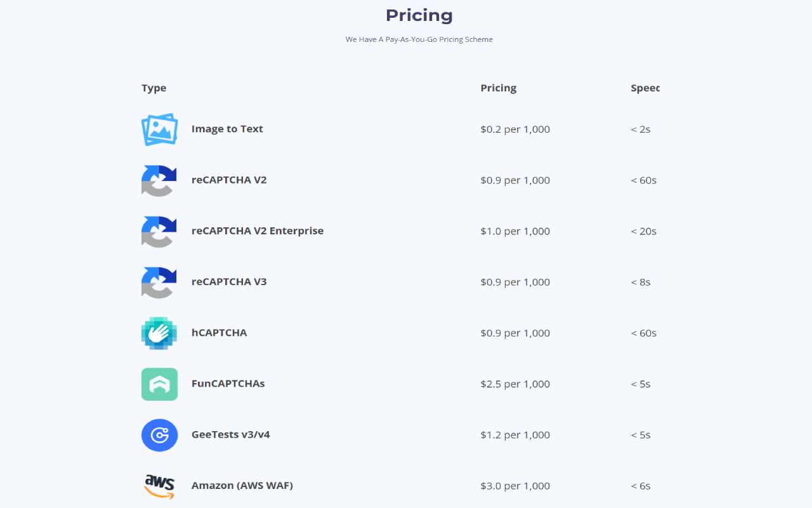Click the reCAPTCHA V2 Enterprise logo icon
This screenshot has width=812, height=508.
(x=159, y=231)
